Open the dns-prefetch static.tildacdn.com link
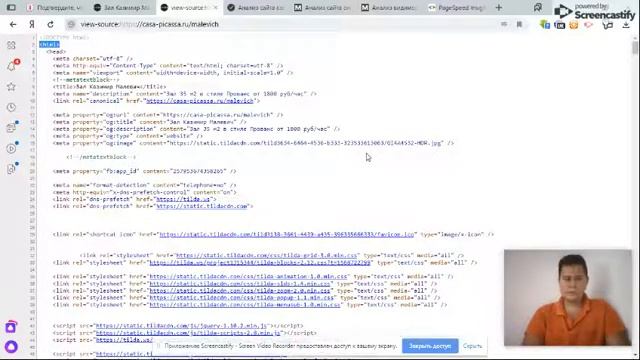The height and width of the screenshot is (360, 640). point(202,206)
